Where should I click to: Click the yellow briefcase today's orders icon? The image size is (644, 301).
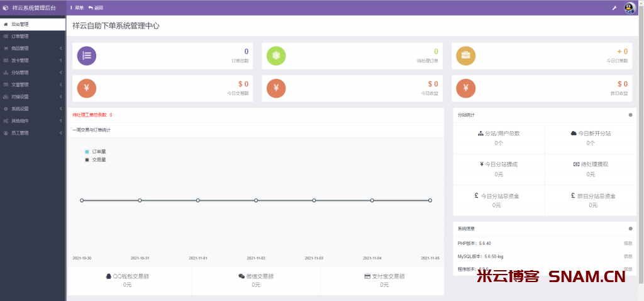coord(465,55)
